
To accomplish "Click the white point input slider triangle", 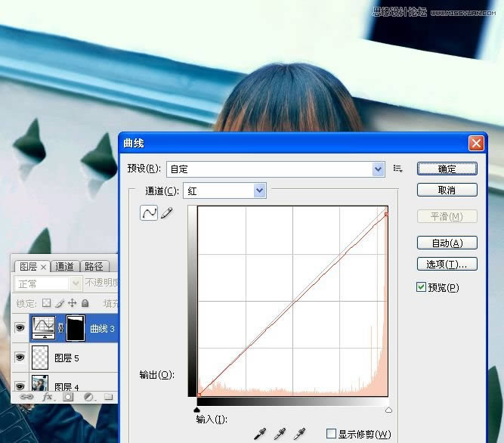I will pyautogui.click(x=388, y=409).
